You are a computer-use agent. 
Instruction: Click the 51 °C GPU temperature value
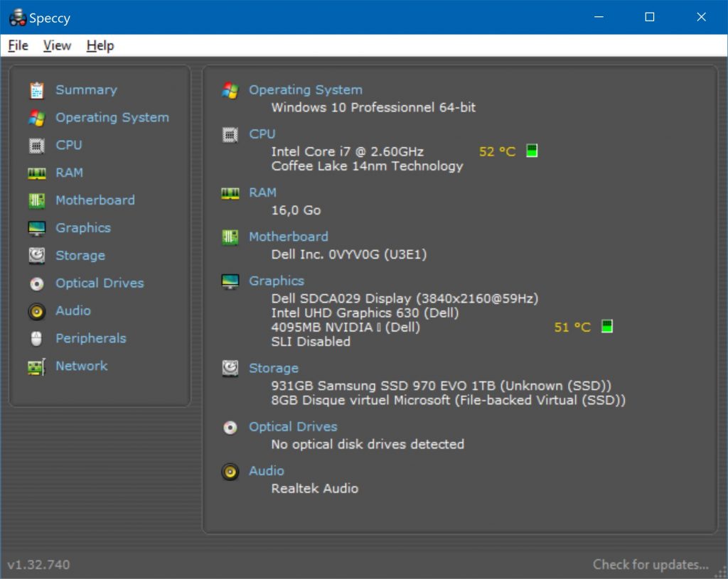tap(572, 327)
